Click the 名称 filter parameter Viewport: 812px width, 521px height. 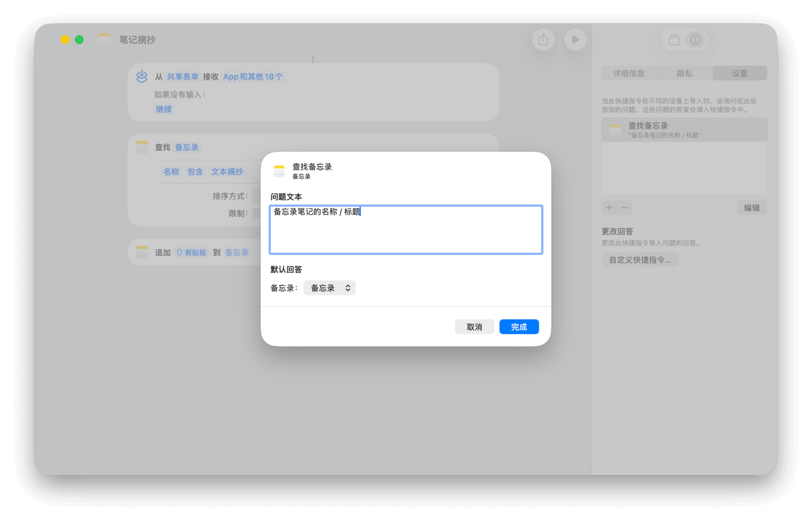click(171, 172)
